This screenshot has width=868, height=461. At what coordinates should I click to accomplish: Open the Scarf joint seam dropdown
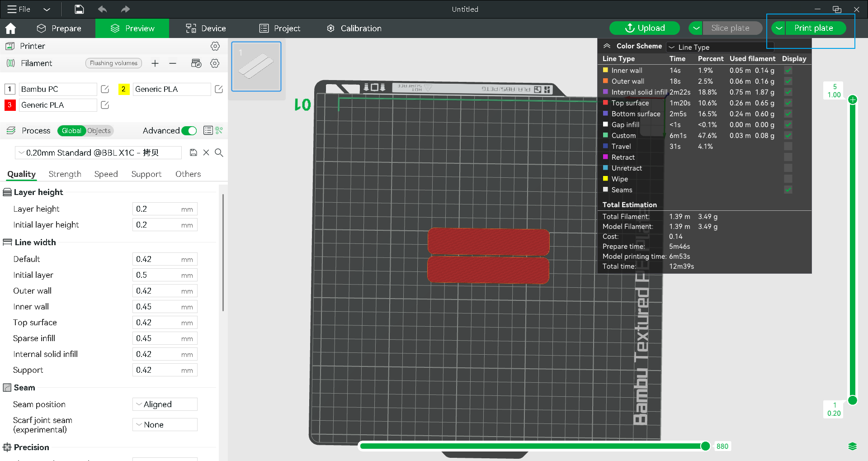coord(165,425)
